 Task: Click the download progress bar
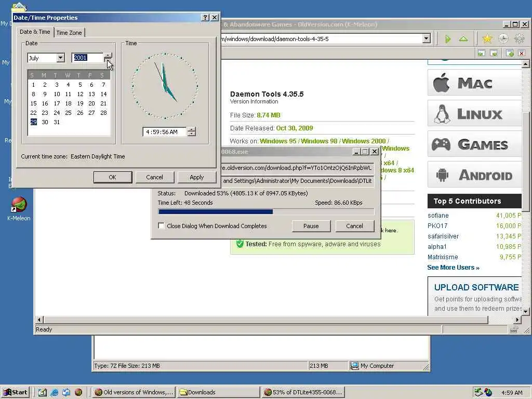point(266,212)
